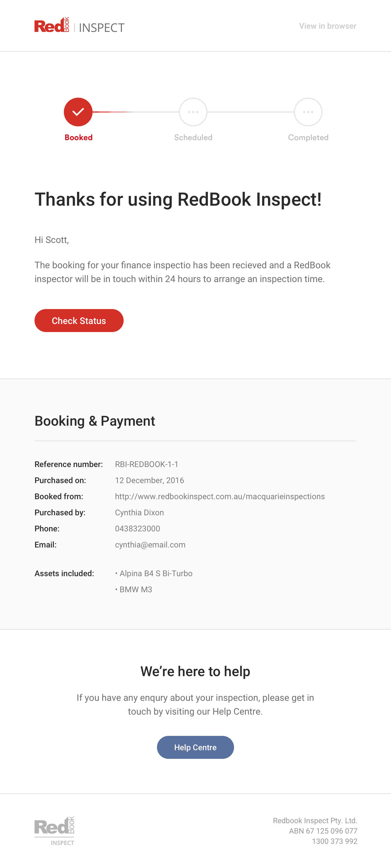Image resolution: width=391 pixels, height=868 pixels.
Task: Click the RedBook Inspect header logo
Action: pos(79,26)
